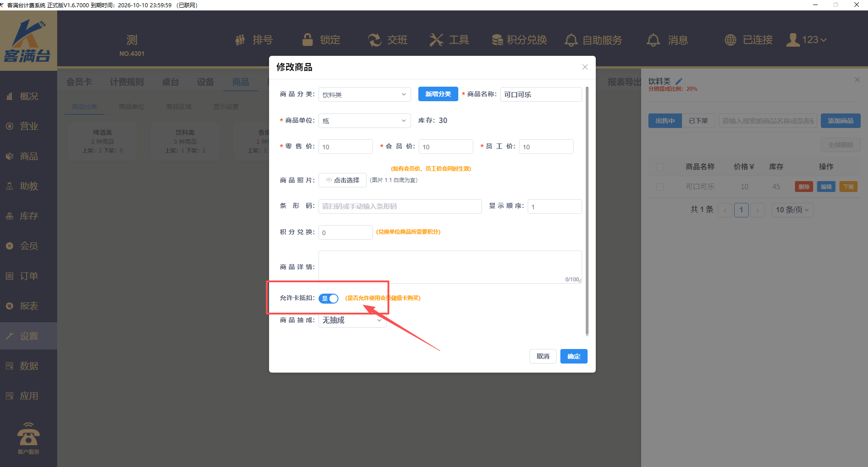868x467 pixels.
Task: Click the 锁定 lock icon
Action: (x=308, y=40)
